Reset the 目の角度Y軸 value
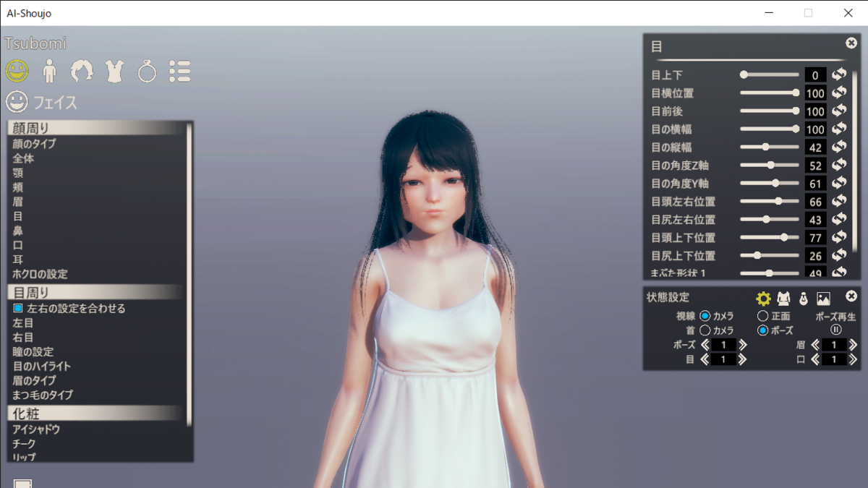 pyautogui.click(x=839, y=183)
